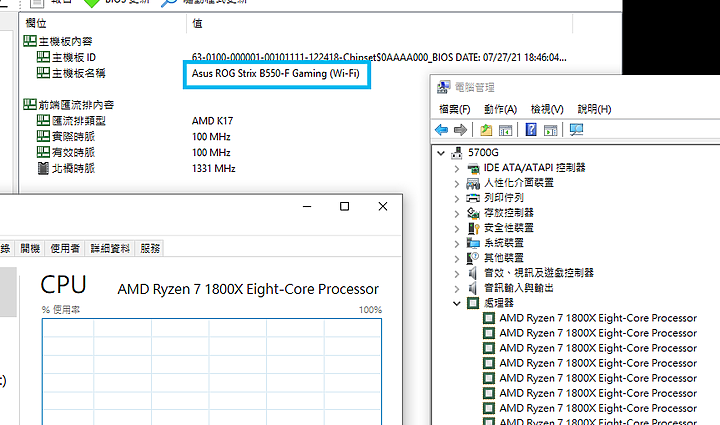Expand 系統裝置 category
Image resolution: width=720 pixels, height=425 pixels.
[x=456, y=244]
